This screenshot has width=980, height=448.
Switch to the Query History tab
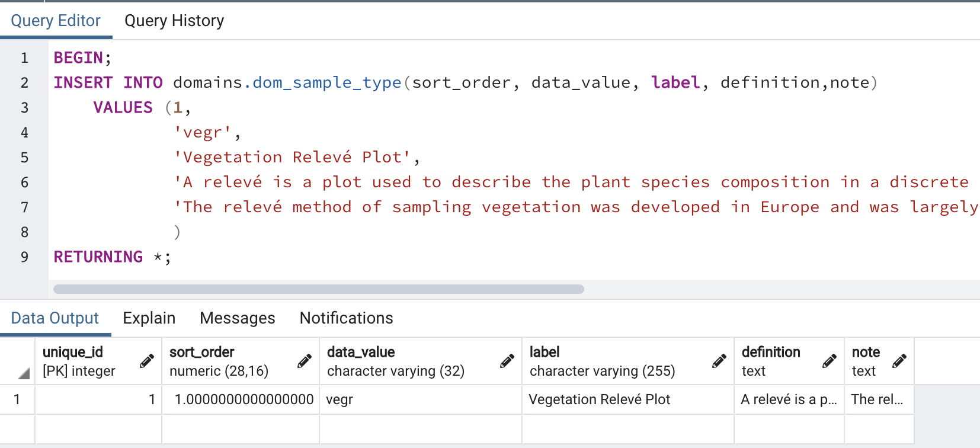(174, 21)
